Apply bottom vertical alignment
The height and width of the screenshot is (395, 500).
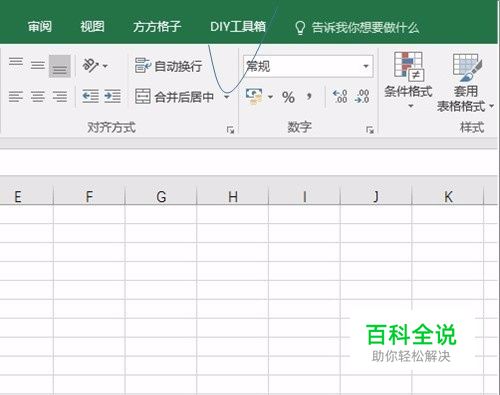(60, 66)
